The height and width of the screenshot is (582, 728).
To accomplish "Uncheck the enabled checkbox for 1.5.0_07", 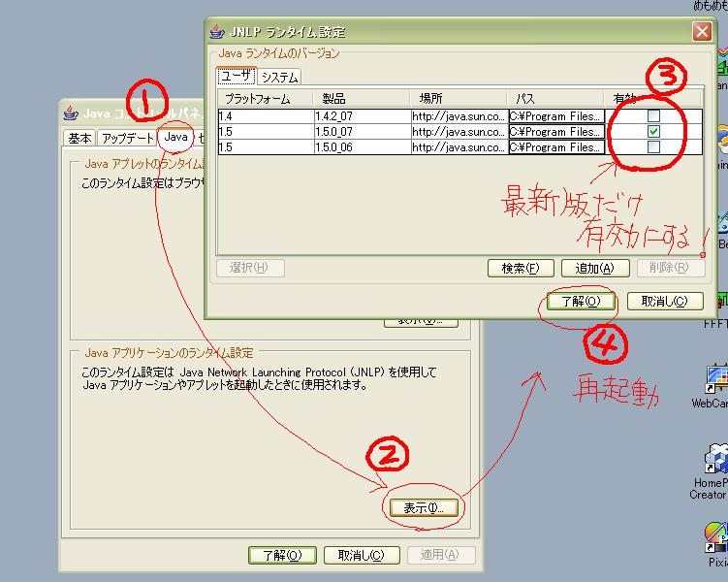I will pos(653,131).
